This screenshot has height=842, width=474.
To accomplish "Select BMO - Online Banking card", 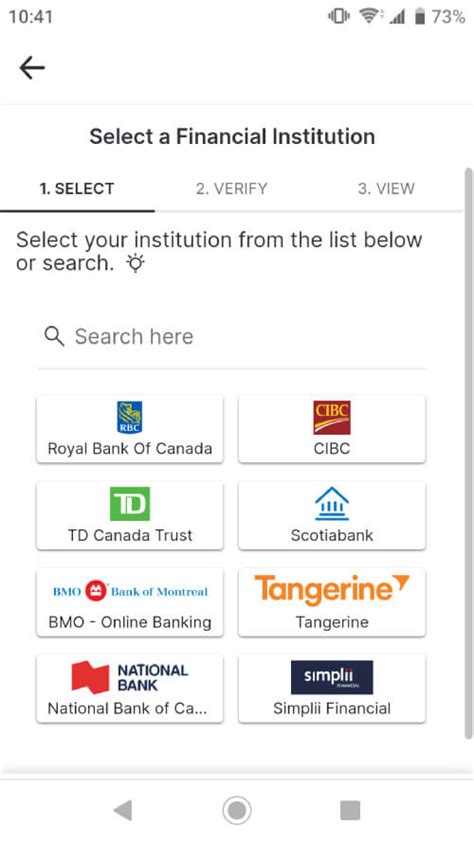I will click(129, 603).
